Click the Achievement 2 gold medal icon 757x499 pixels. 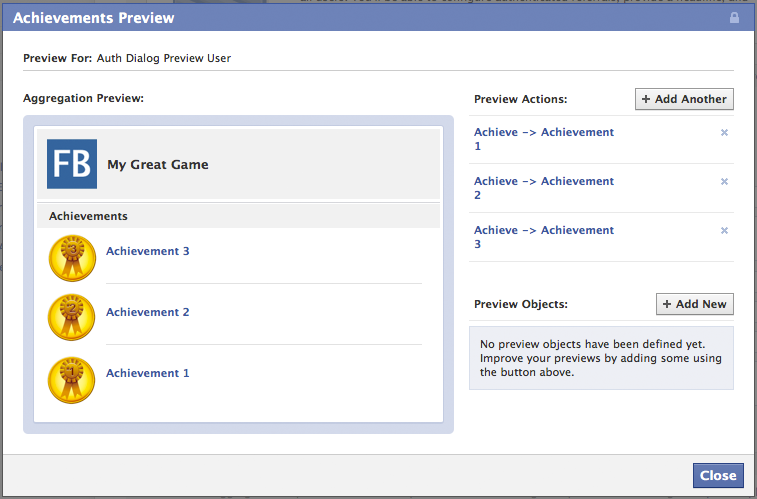pos(72,319)
